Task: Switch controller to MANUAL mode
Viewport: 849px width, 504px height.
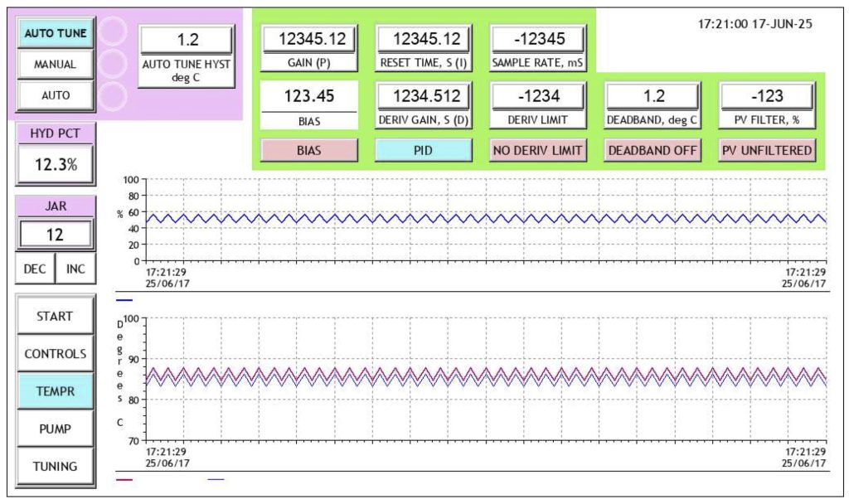Action: click(x=55, y=64)
